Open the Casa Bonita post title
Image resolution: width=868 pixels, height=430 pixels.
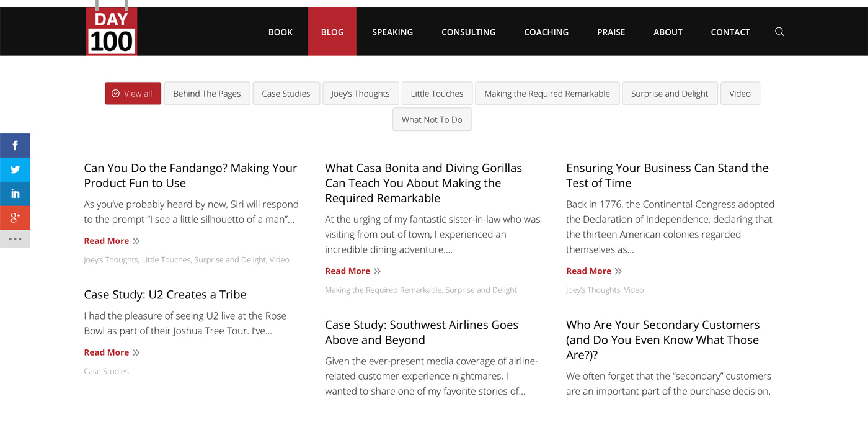tap(423, 183)
